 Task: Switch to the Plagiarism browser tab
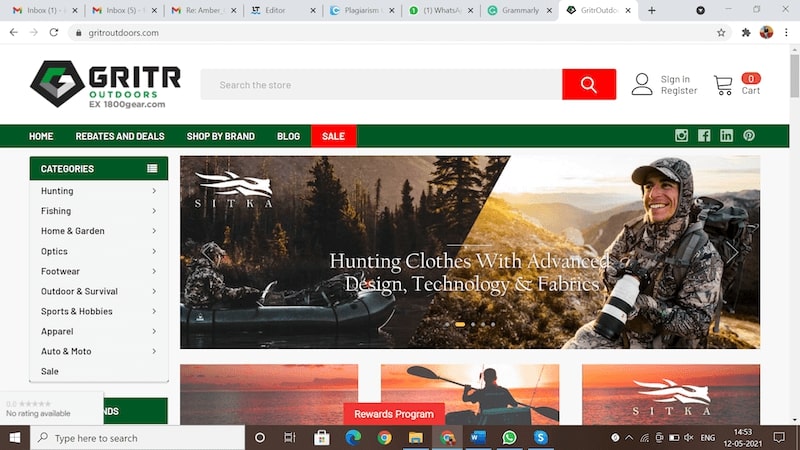(x=362, y=10)
